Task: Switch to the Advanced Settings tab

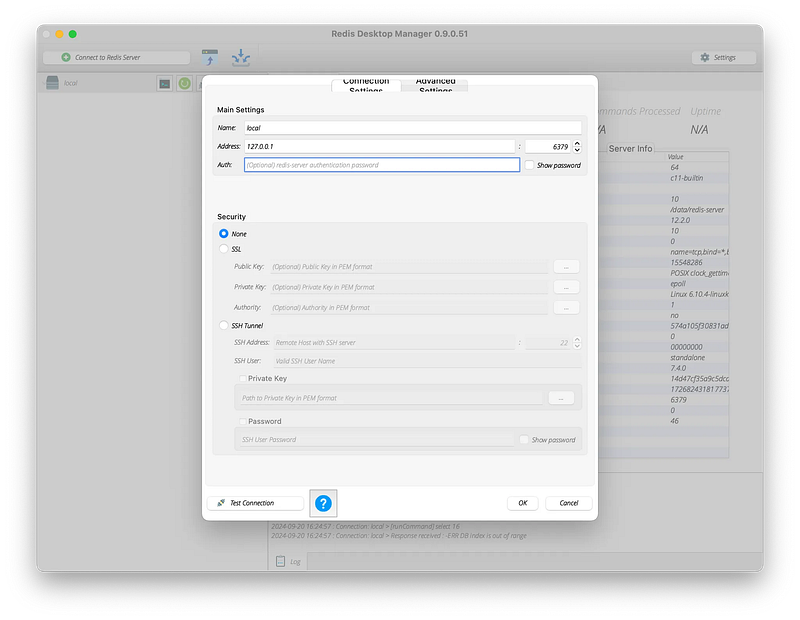Action: [x=435, y=85]
